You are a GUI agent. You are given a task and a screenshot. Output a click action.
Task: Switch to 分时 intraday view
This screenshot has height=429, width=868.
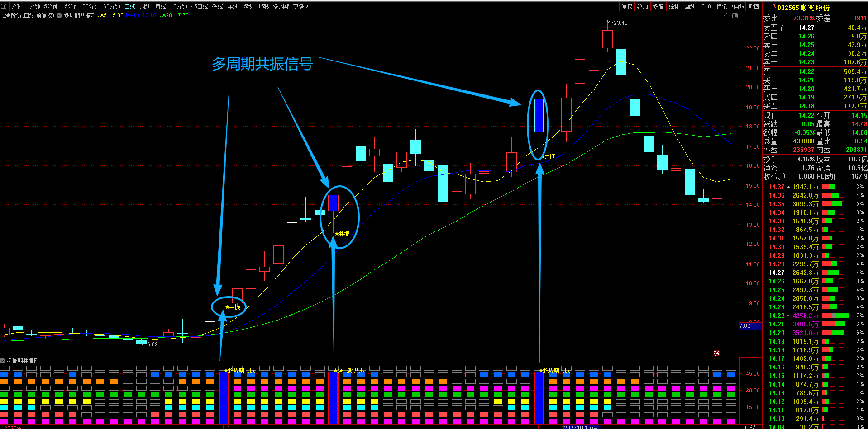17,6
